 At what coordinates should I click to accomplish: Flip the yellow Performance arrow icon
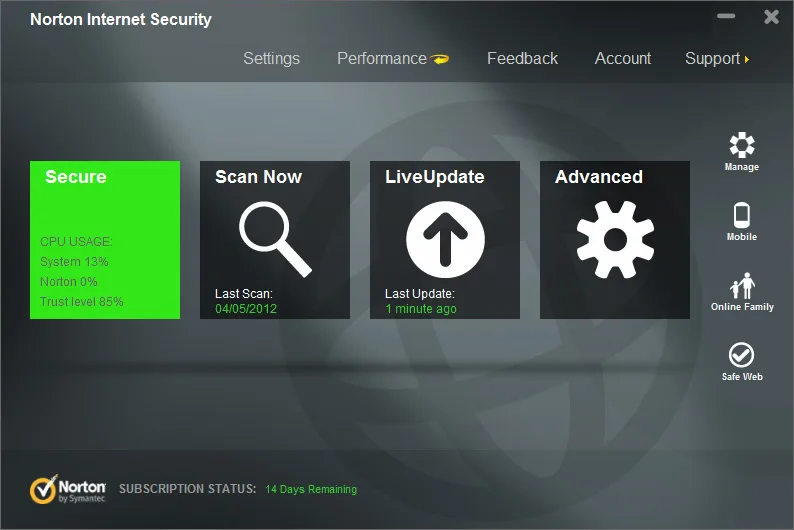click(x=440, y=59)
